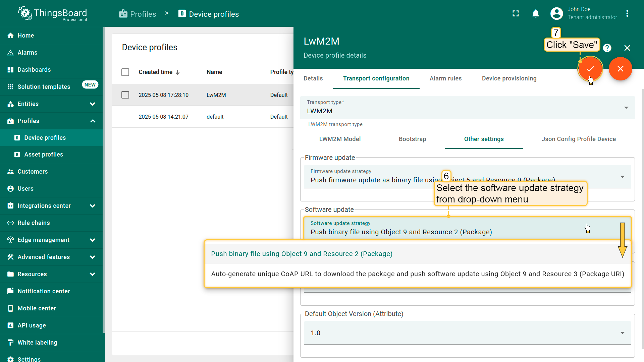Open the Transport type dropdown

click(467, 108)
